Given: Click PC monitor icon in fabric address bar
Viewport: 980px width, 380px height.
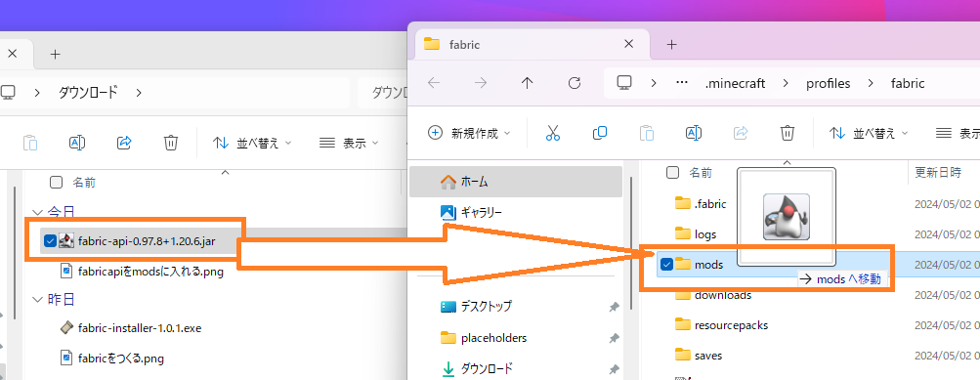Looking at the screenshot, I should 623,83.
